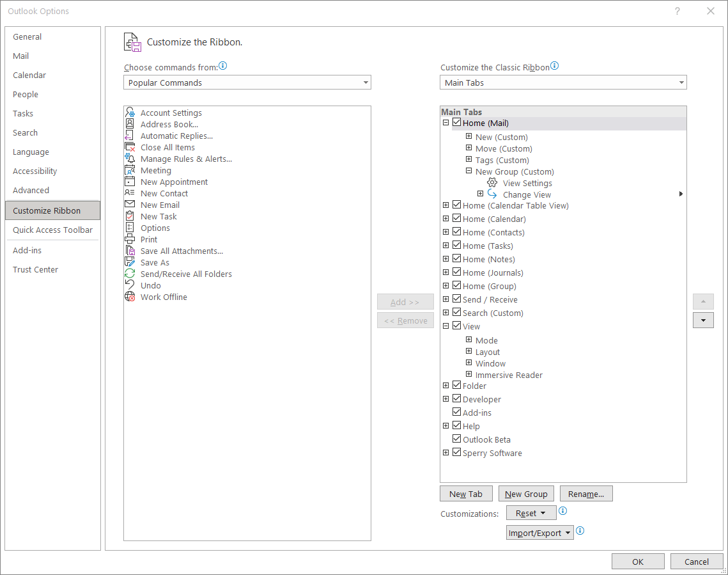Uncheck the Home (Contacts) checkbox

(x=457, y=232)
